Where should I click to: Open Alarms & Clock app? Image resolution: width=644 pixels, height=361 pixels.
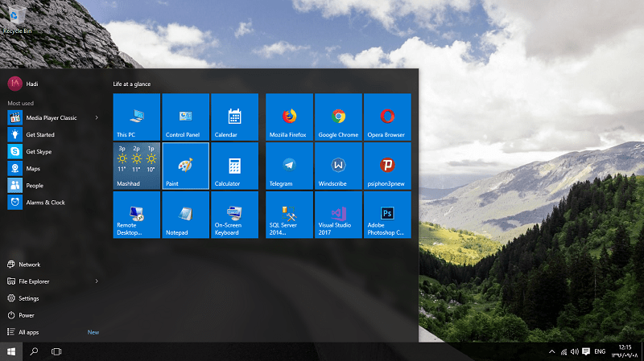tap(52, 203)
